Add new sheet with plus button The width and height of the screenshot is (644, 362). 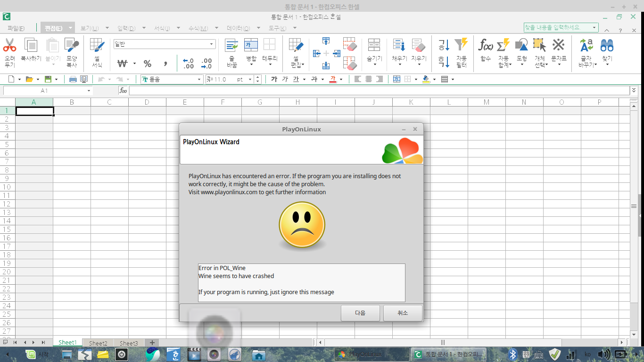(152, 343)
